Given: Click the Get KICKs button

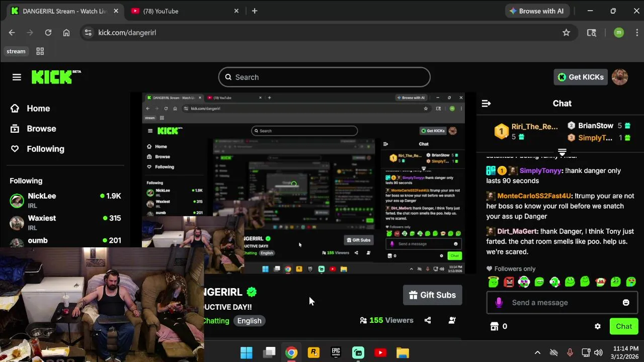Looking at the screenshot, I should click(580, 77).
